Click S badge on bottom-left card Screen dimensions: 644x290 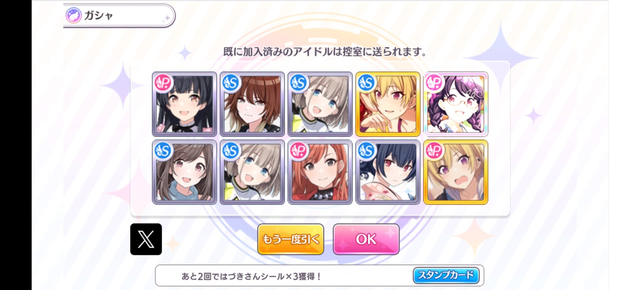pyautogui.click(x=163, y=151)
